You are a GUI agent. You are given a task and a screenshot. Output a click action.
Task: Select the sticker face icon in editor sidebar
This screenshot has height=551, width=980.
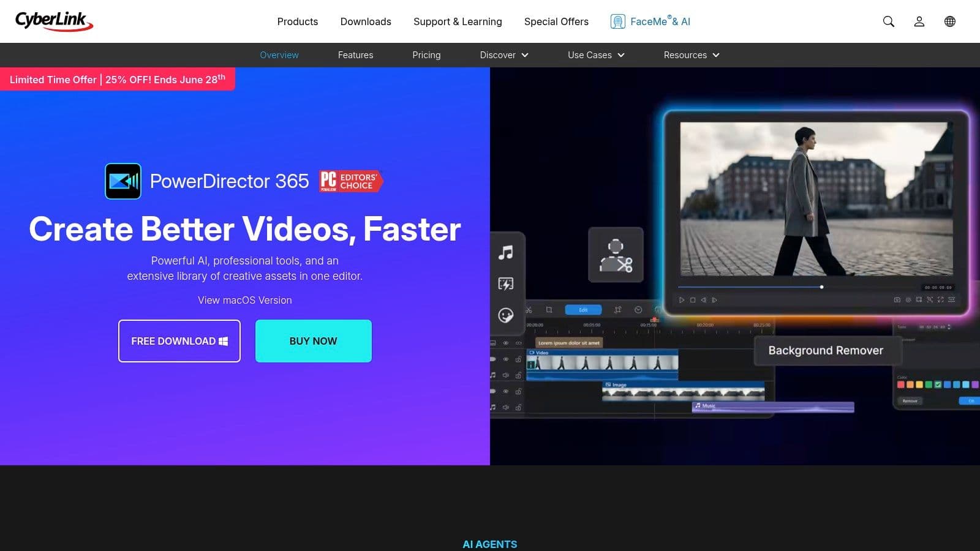[x=506, y=315]
